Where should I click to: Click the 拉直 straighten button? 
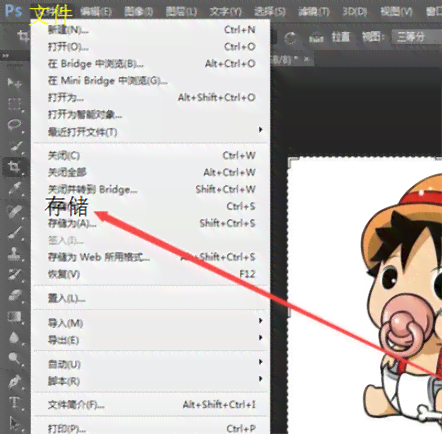(x=340, y=37)
